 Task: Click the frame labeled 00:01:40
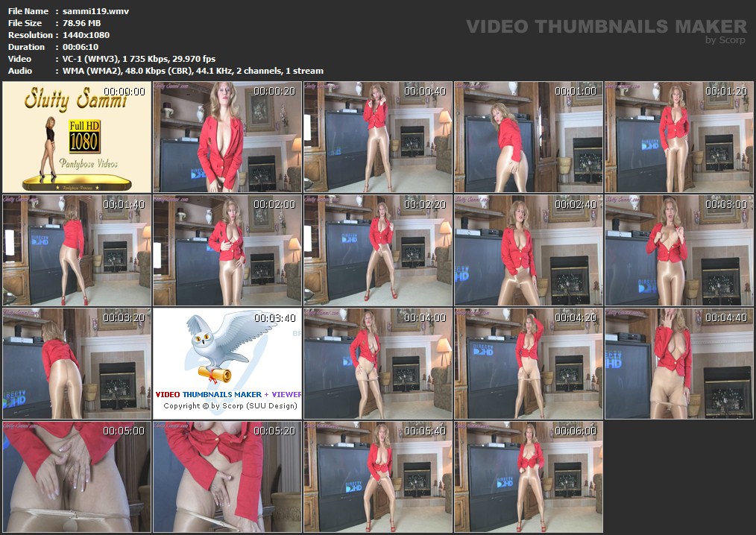coord(76,250)
